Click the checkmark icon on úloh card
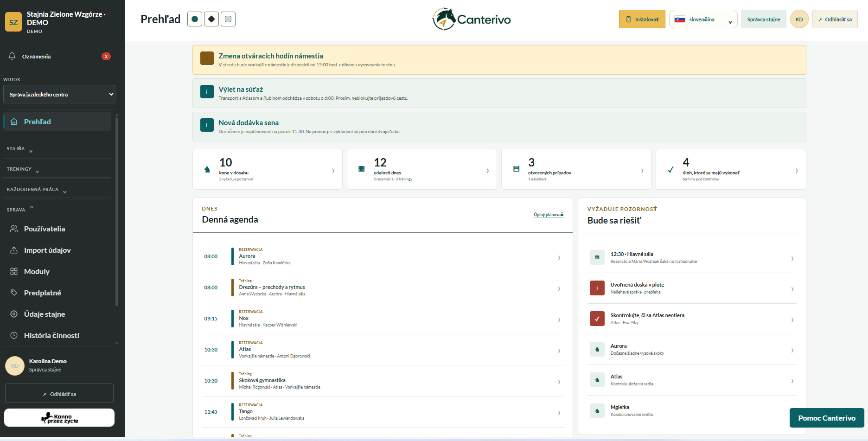Viewport: 868px width, 441px height. (670, 169)
